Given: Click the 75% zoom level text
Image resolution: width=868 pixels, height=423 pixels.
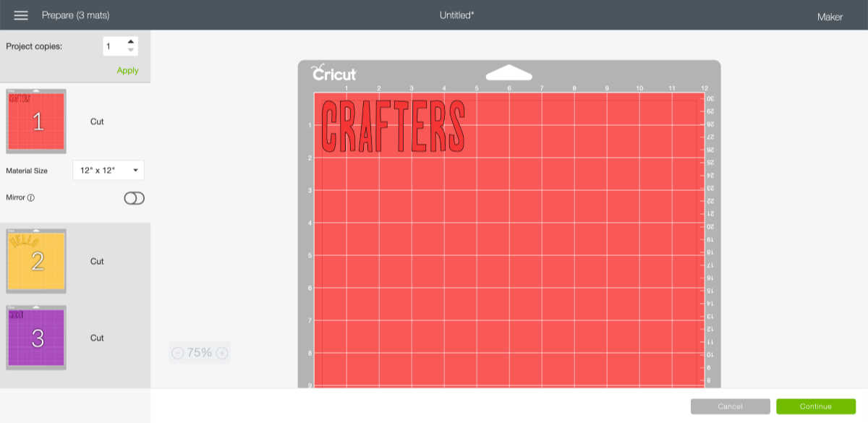Looking at the screenshot, I should click(x=200, y=353).
